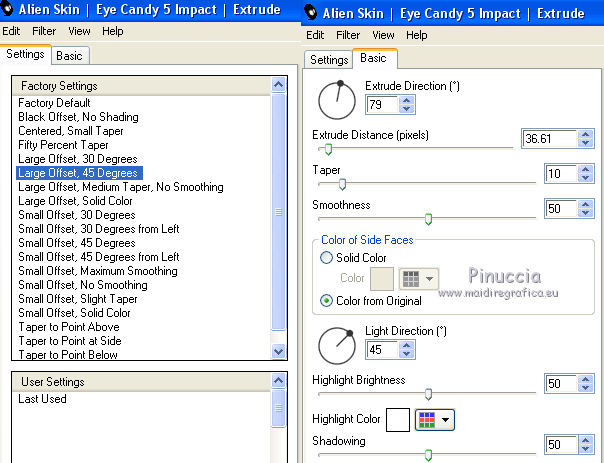Increase Taper value with the up arrow

pos(586,169)
